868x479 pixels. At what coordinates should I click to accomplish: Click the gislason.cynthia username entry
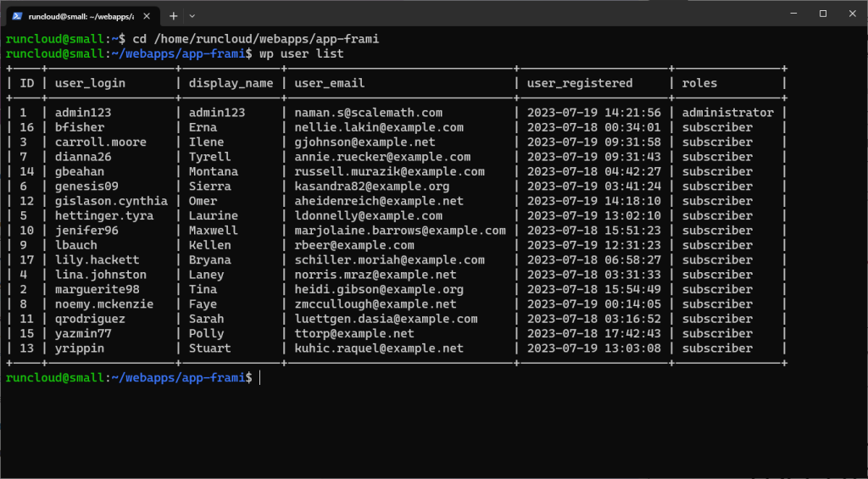point(111,201)
